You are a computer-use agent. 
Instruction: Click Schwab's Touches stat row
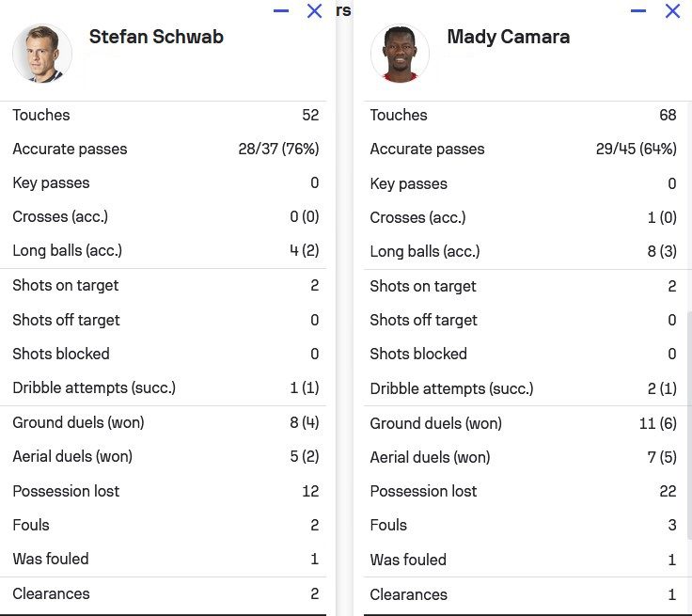[x=165, y=115]
